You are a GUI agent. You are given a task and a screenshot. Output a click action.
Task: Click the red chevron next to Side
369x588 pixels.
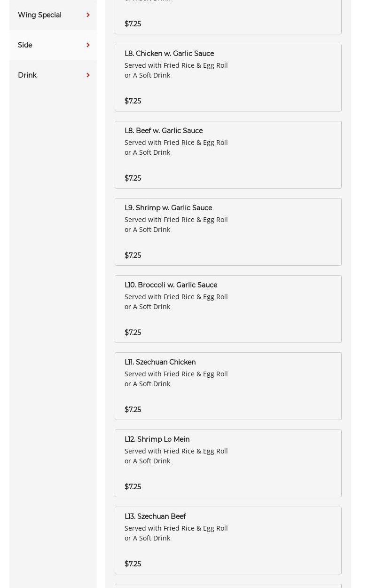click(88, 45)
